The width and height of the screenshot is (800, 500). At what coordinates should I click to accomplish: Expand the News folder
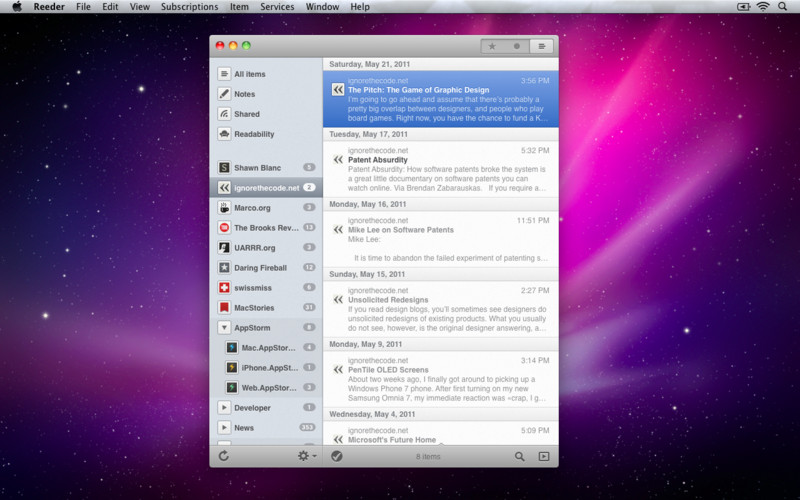[x=224, y=428]
